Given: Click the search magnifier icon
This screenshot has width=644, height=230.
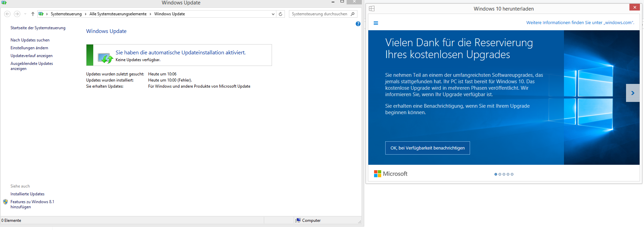Looking at the screenshot, I should pyautogui.click(x=353, y=14).
